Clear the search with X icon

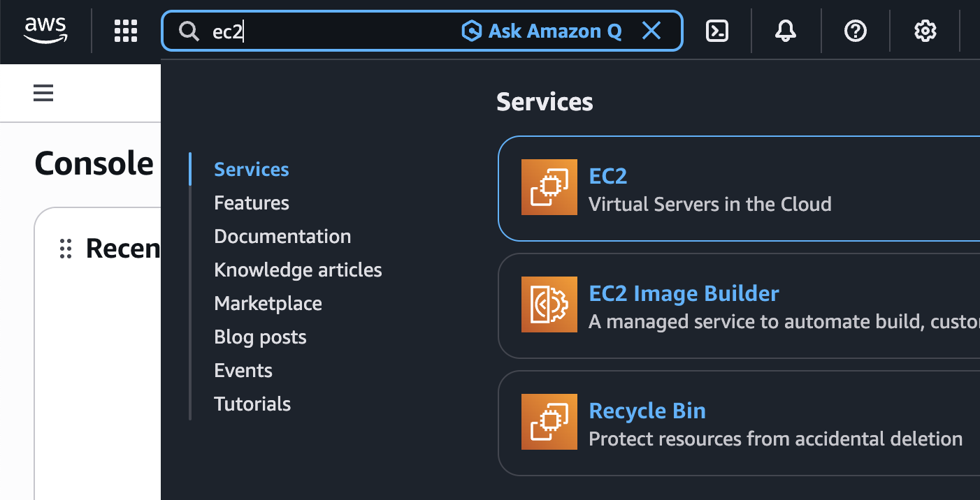pos(651,31)
